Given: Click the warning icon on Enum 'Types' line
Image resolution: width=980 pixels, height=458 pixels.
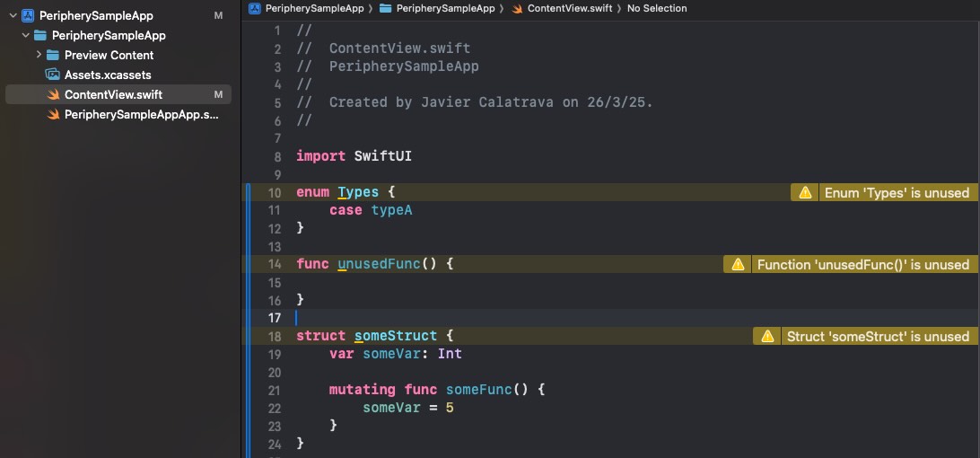Looking at the screenshot, I should 805,193.
